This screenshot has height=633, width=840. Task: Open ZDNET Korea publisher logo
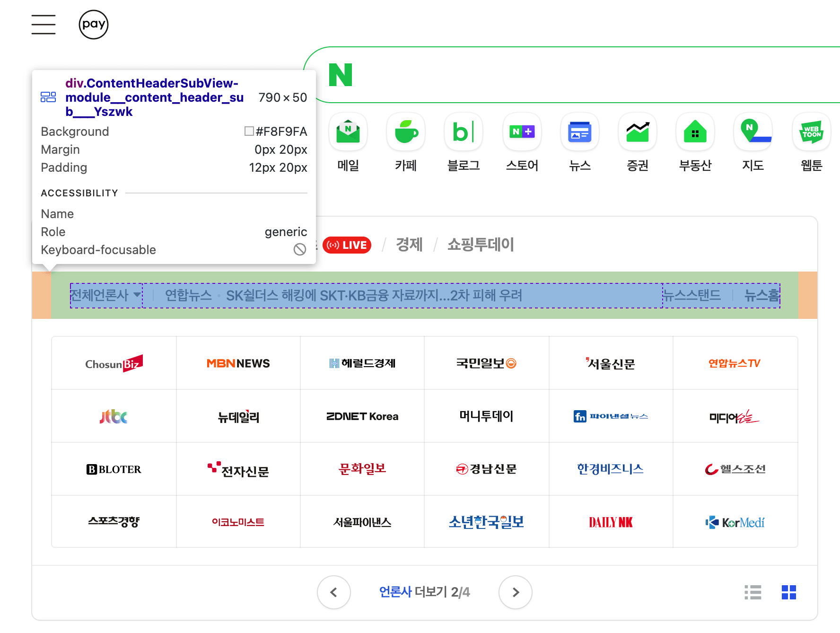click(362, 416)
